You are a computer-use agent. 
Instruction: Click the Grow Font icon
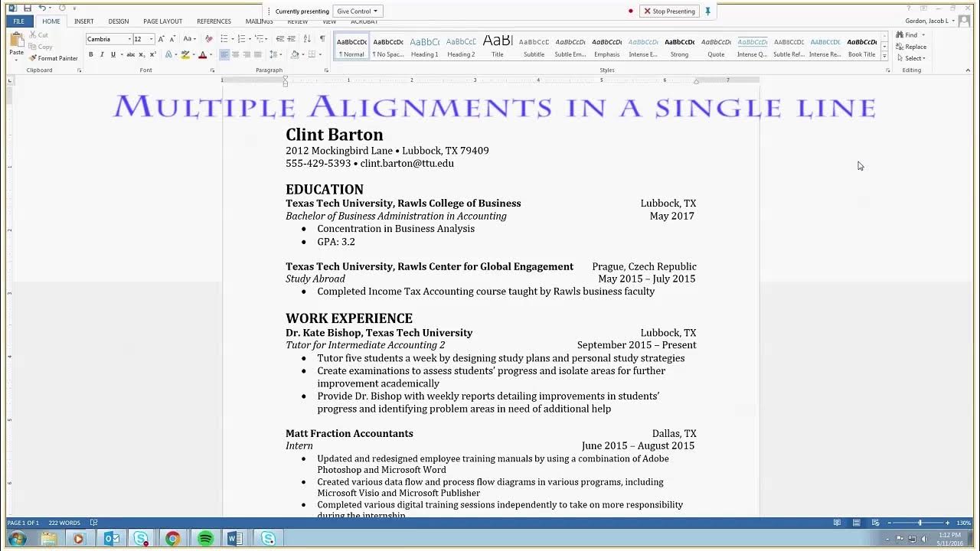click(x=161, y=39)
